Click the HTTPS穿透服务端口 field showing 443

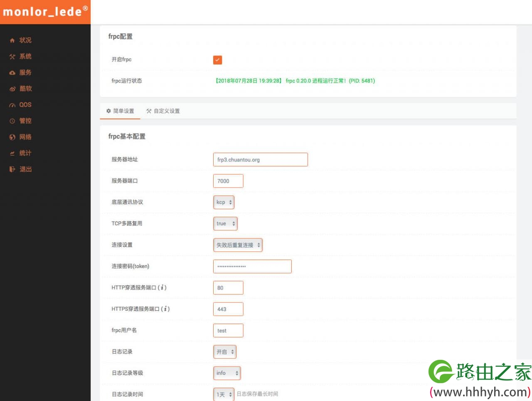[228, 309]
